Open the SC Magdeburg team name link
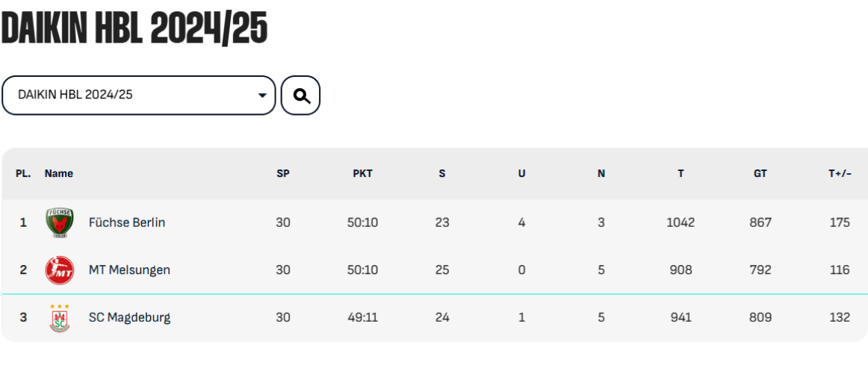Viewport: 868px width, 371px height. coord(129,318)
